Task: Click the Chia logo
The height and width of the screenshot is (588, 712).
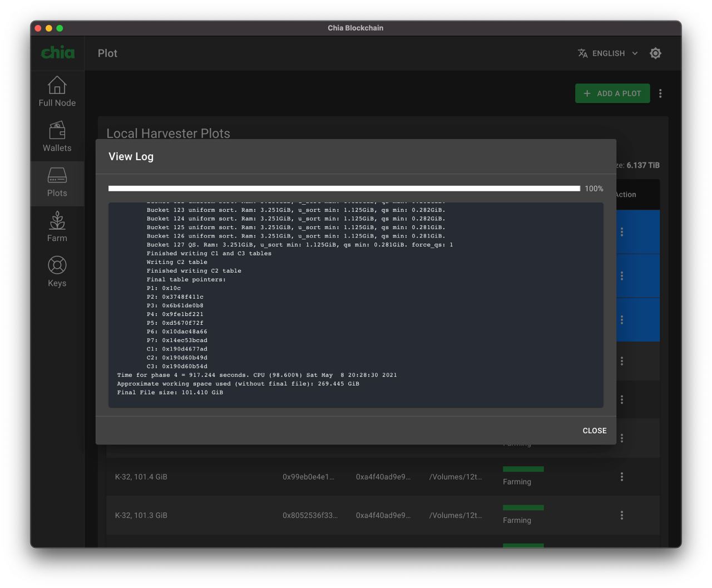Action: (x=57, y=53)
